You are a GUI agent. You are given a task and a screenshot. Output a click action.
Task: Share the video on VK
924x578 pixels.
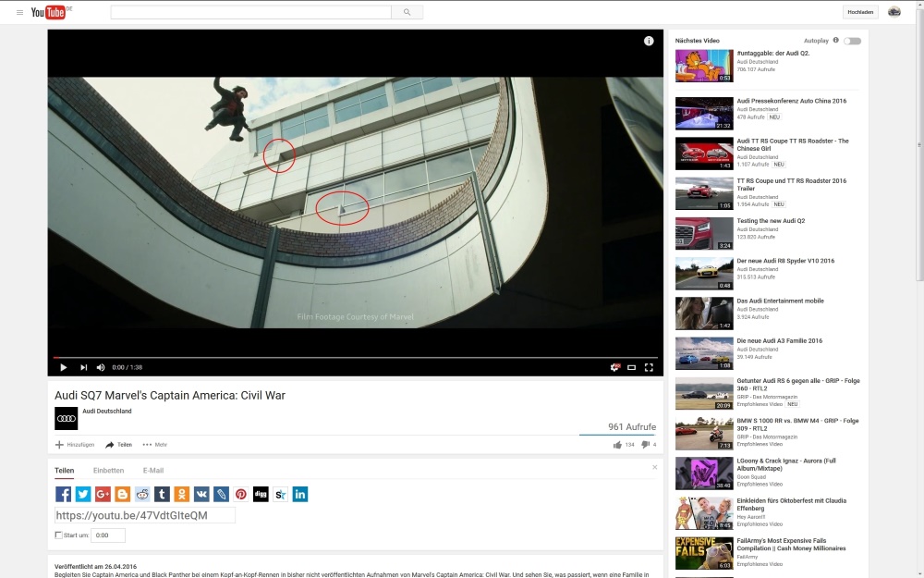201,494
